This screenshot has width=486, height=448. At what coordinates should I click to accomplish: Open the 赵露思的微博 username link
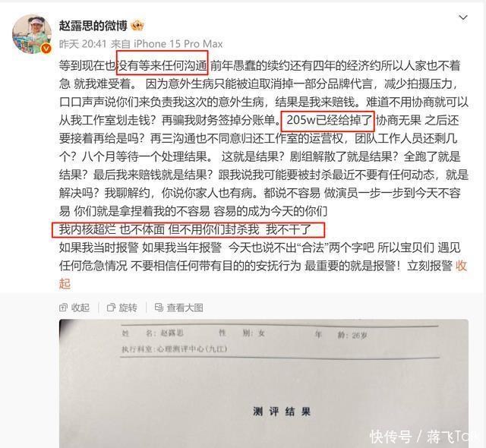click(93, 26)
